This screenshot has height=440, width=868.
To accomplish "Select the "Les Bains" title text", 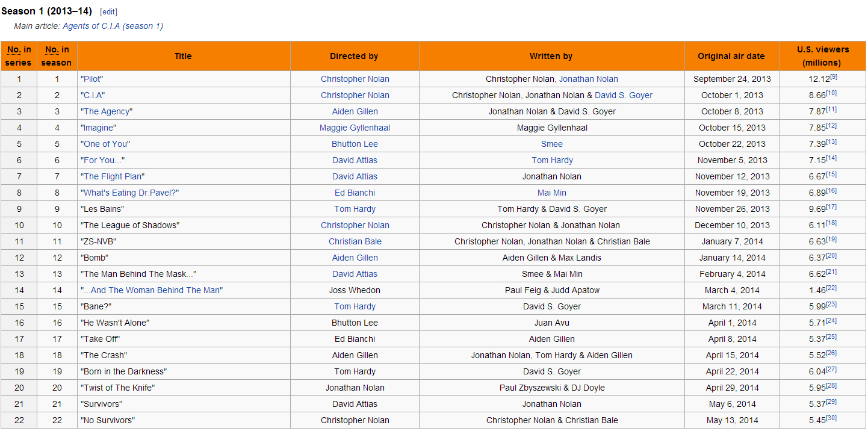I will coord(102,209).
